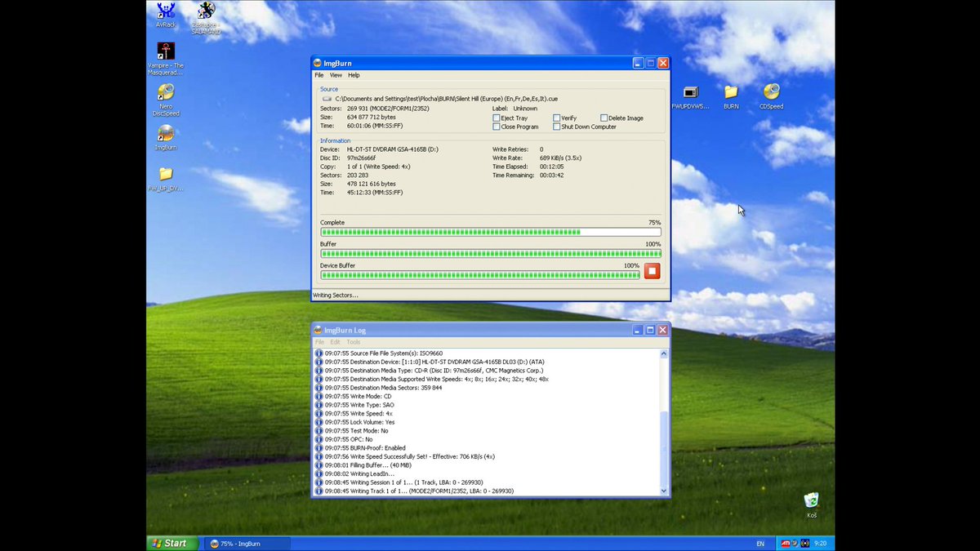Click the log window vertical scrollbar thumb
The width and height of the screenshot is (980, 551).
664,449
